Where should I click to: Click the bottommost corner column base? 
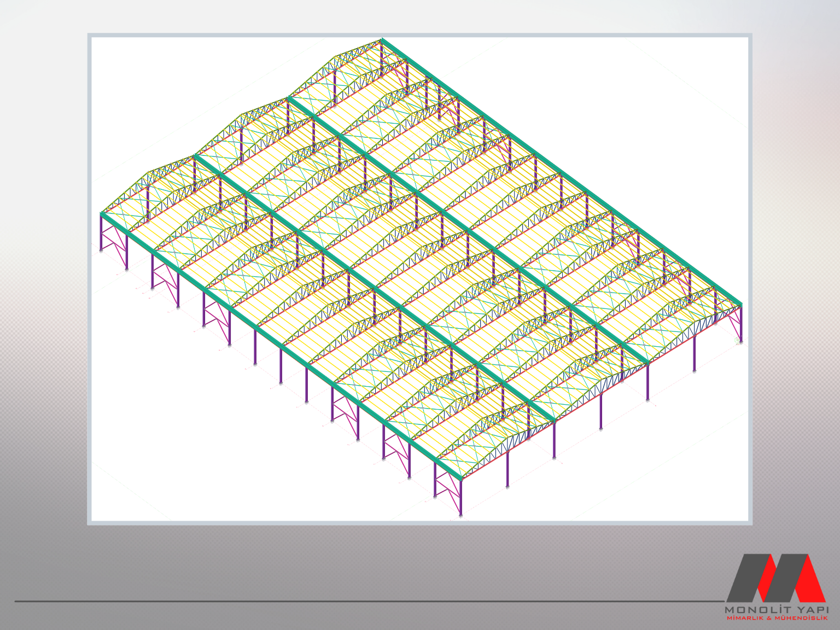460,514
